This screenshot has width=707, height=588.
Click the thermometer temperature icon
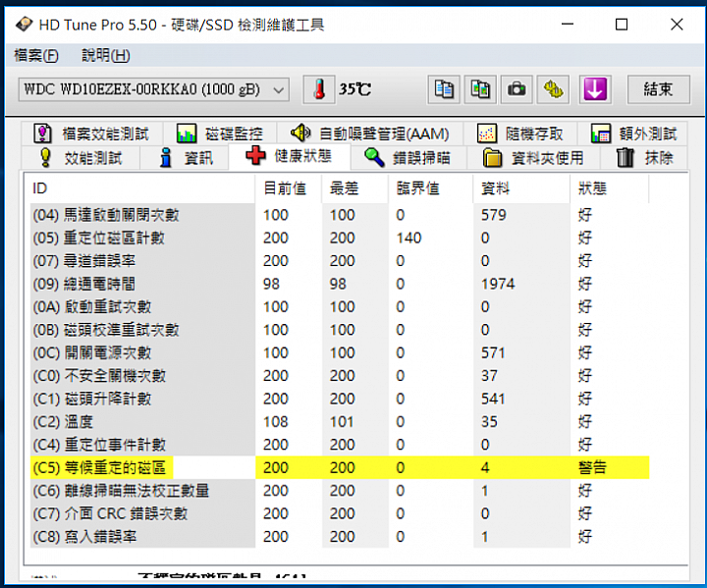pyautogui.click(x=319, y=89)
